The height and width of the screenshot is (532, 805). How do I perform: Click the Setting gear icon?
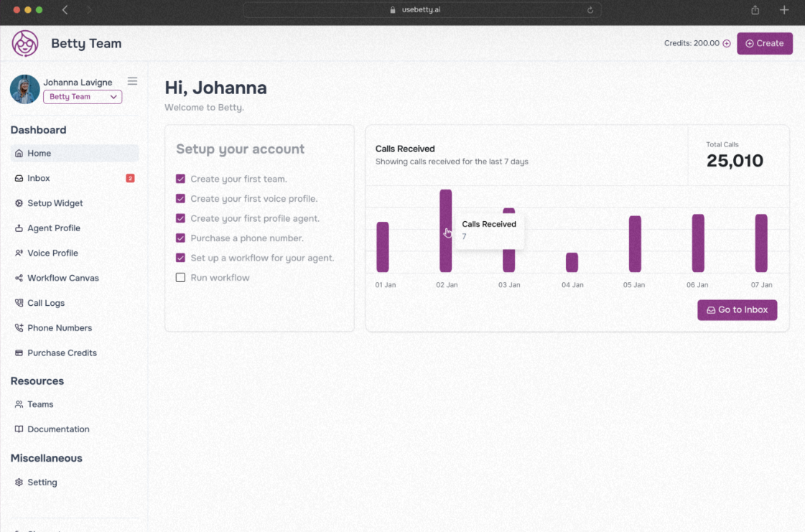(x=19, y=482)
